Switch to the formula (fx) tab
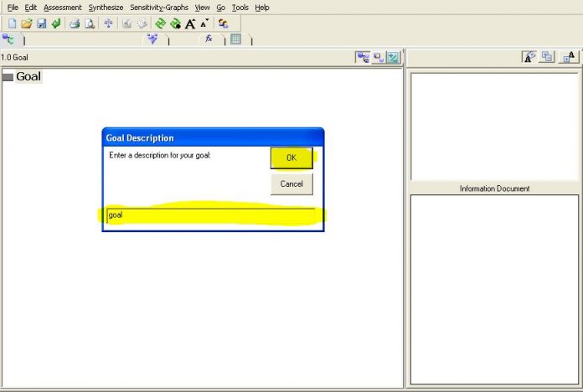 point(209,39)
